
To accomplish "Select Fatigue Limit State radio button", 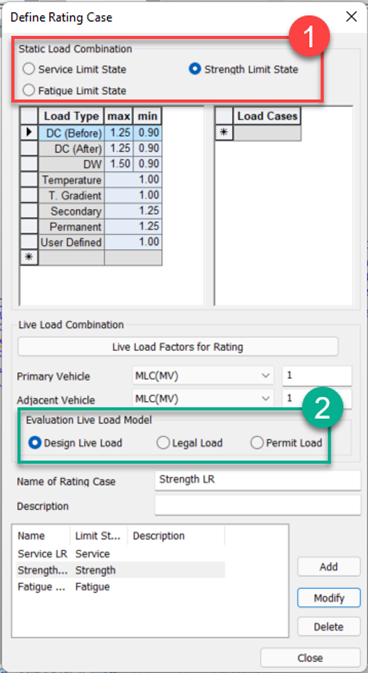I will point(28,90).
